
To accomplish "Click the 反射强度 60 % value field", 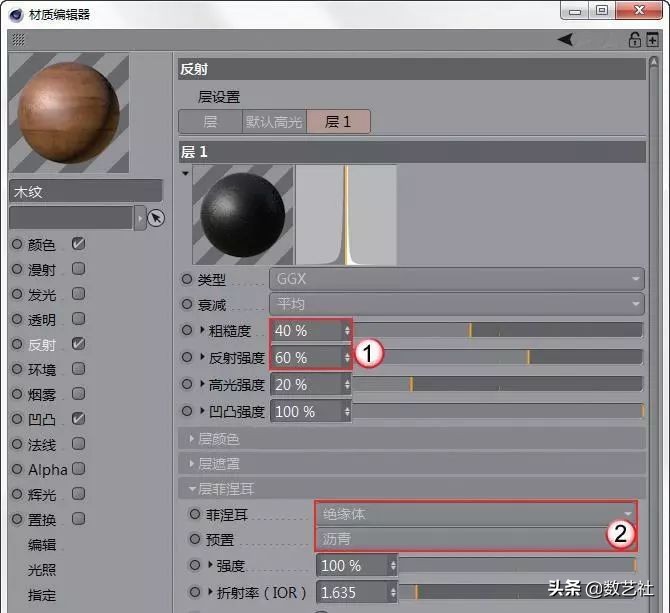I will point(307,358).
